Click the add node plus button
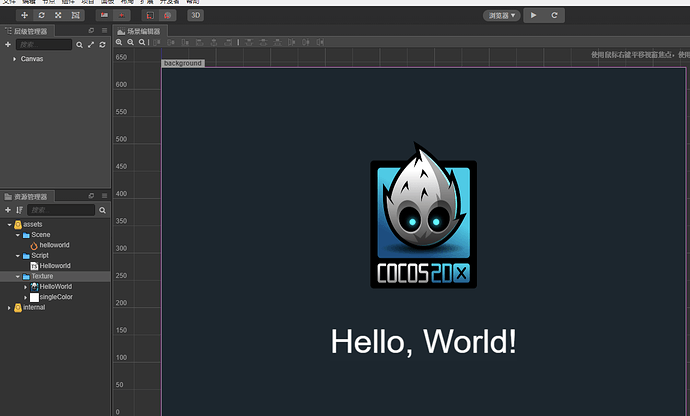Viewport: 690px width, 416px height. [8, 44]
